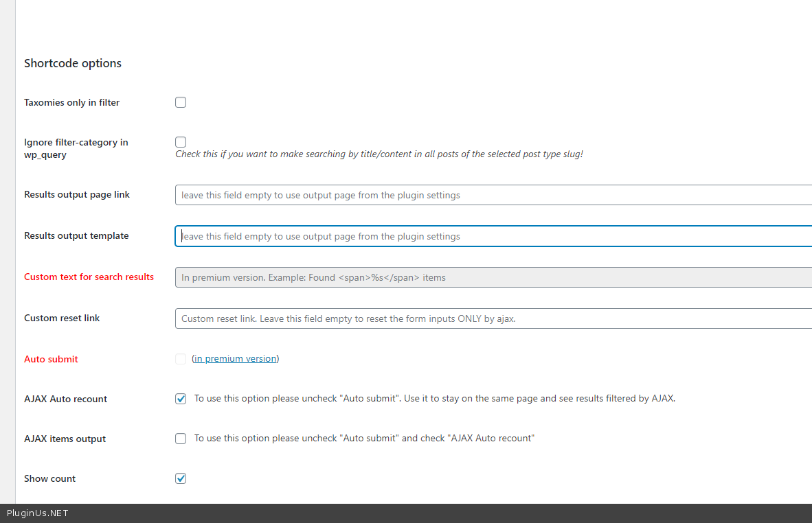Viewport: 812px width, 523px height.
Task: Click into the Custom reset link field
Action: click(x=493, y=318)
